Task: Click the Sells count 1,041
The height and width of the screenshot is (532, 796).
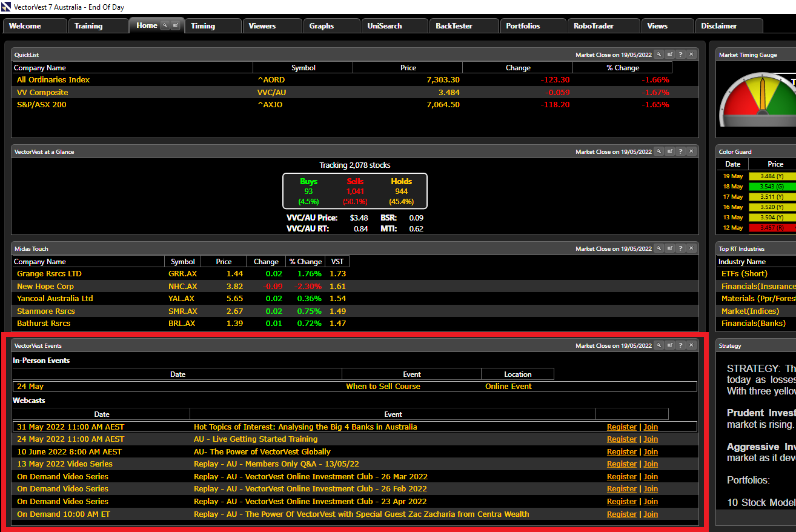Action: [x=355, y=191]
